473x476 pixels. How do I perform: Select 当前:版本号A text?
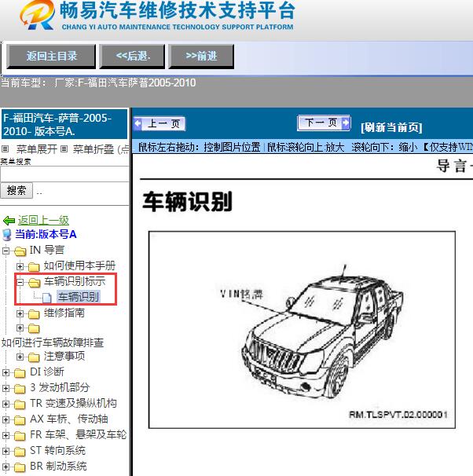(x=46, y=234)
